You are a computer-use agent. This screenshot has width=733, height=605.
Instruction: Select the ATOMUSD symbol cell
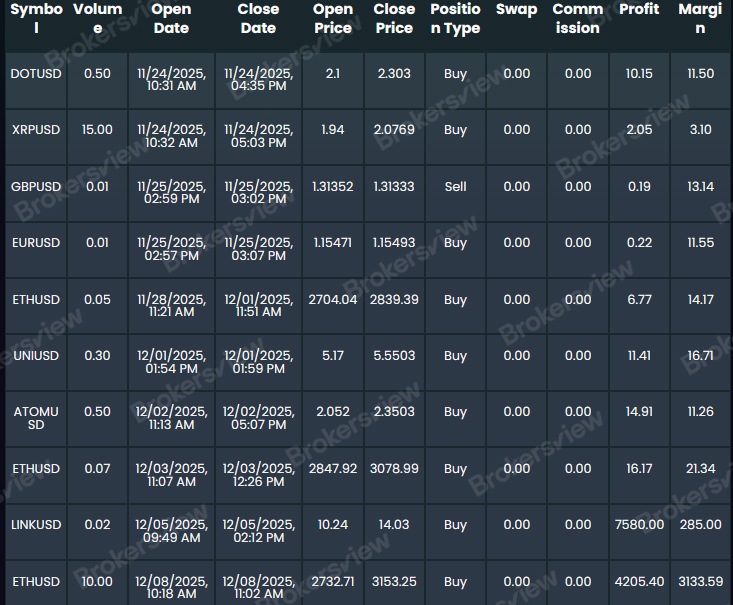coord(36,418)
